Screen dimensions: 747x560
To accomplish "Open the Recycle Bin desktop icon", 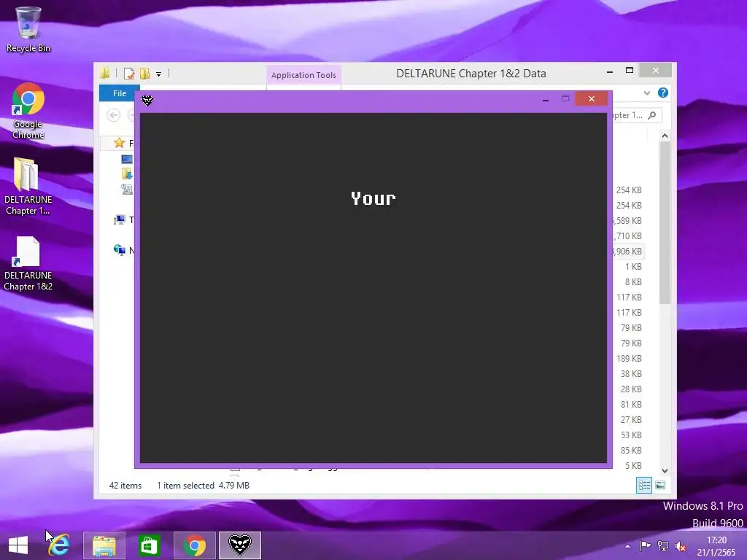I will 28,28.
